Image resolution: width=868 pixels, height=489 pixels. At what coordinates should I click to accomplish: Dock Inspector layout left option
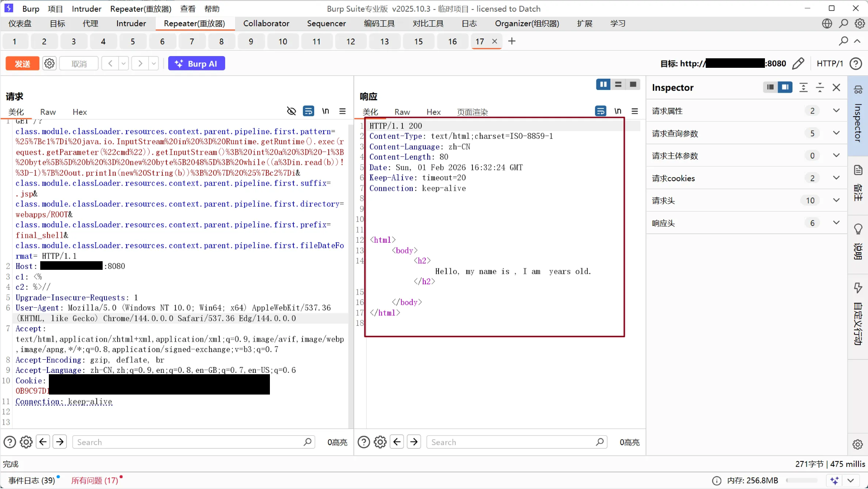pos(770,87)
